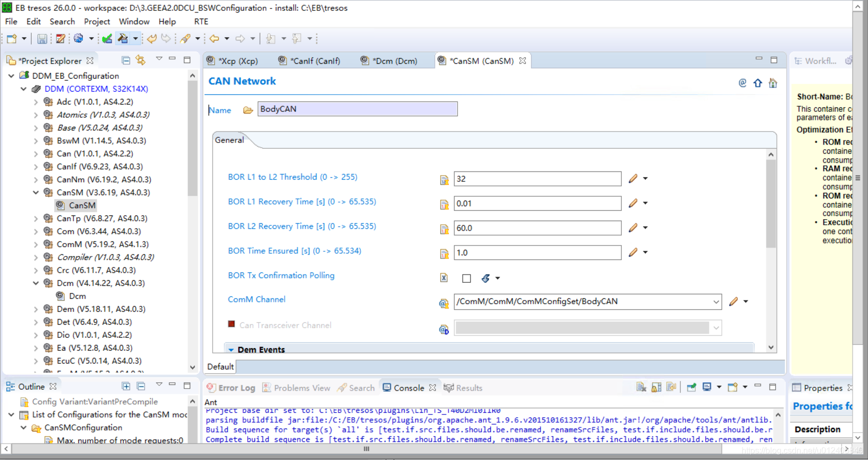Click the BOR L1 to L2 Threshold label link
The height and width of the screenshot is (460, 868).
click(293, 177)
